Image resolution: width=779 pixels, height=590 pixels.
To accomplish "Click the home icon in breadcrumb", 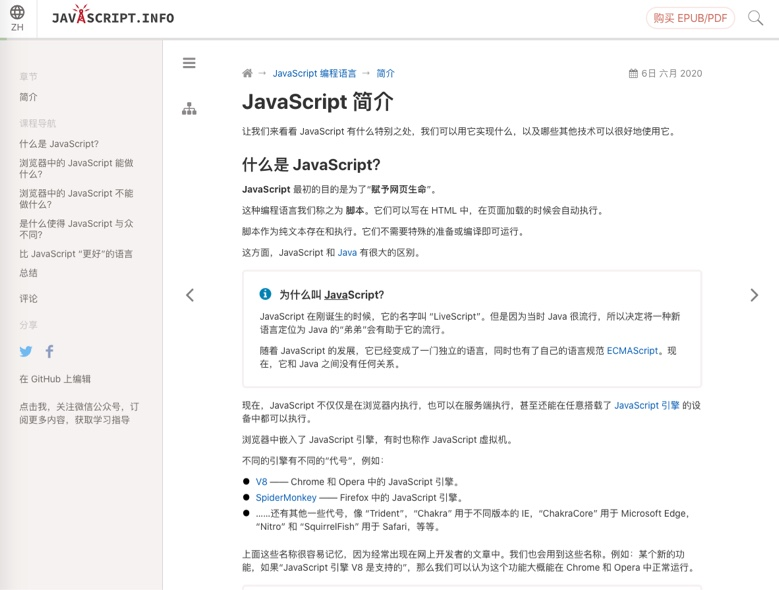I will click(247, 74).
